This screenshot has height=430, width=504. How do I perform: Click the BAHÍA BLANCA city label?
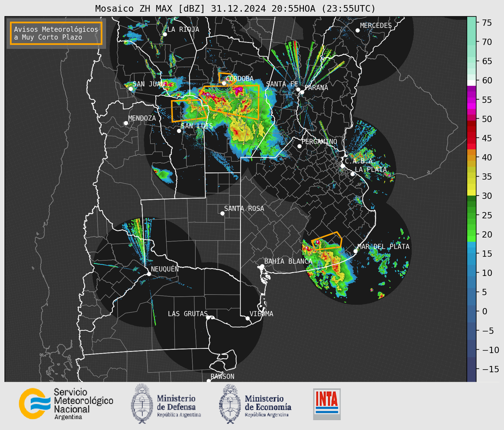pos(288,261)
